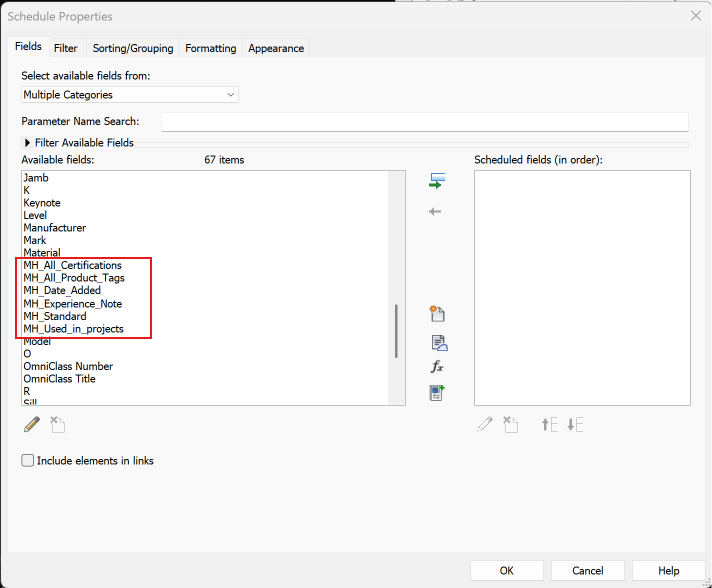Select the Jamb field
This screenshot has width=712, height=588.
click(x=36, y=178)
